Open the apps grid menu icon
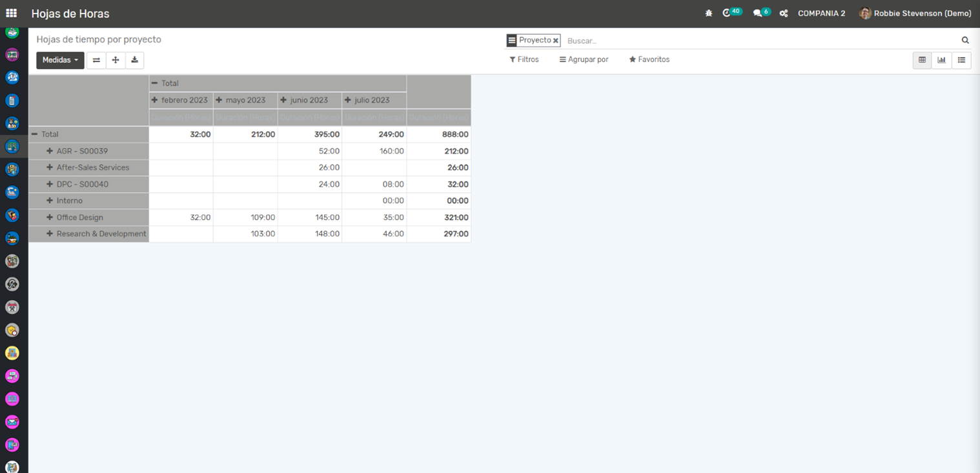This screenshot has width=980, height=473. coord(11,13)
